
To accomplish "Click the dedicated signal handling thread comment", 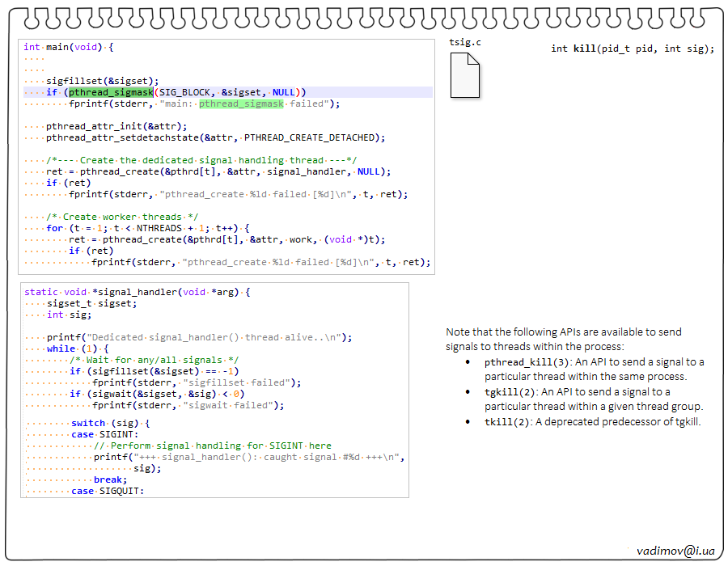I will pos(201,160).
